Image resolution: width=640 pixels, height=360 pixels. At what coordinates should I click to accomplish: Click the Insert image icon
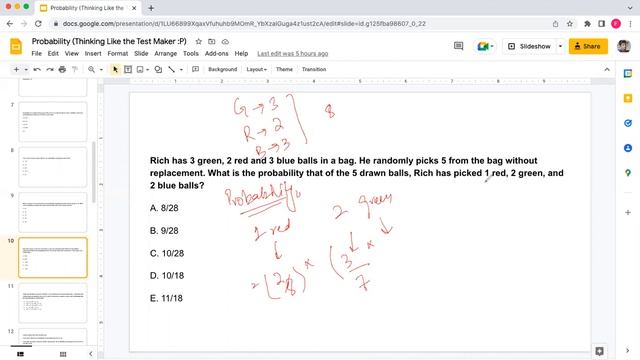140,69
